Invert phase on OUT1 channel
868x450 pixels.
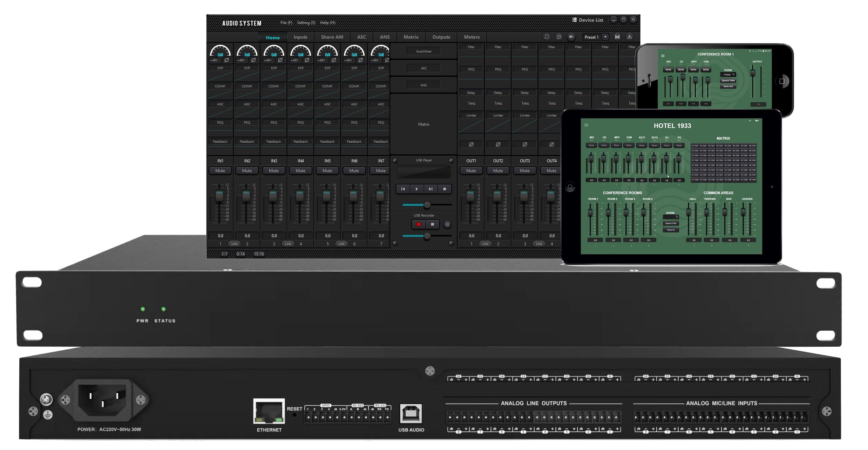coord(471,145)
